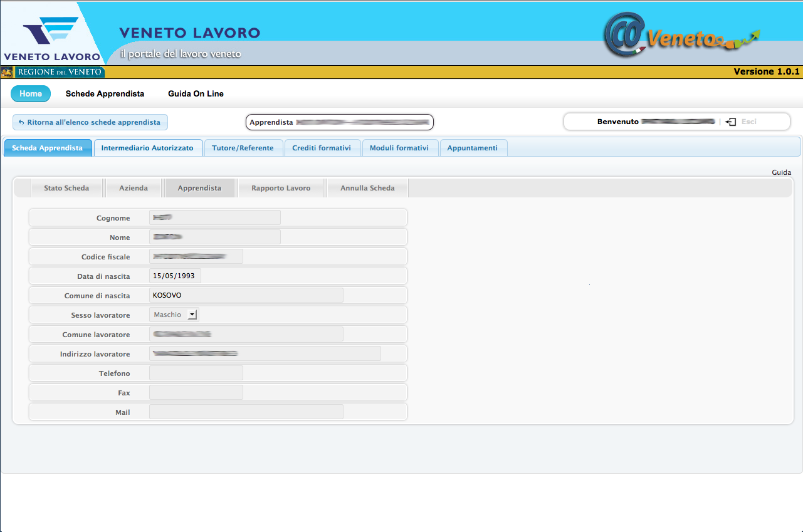Open the Sesso lavoratore dropdown arrow
This screenshot has height=532, width=803.
point(192,315)
